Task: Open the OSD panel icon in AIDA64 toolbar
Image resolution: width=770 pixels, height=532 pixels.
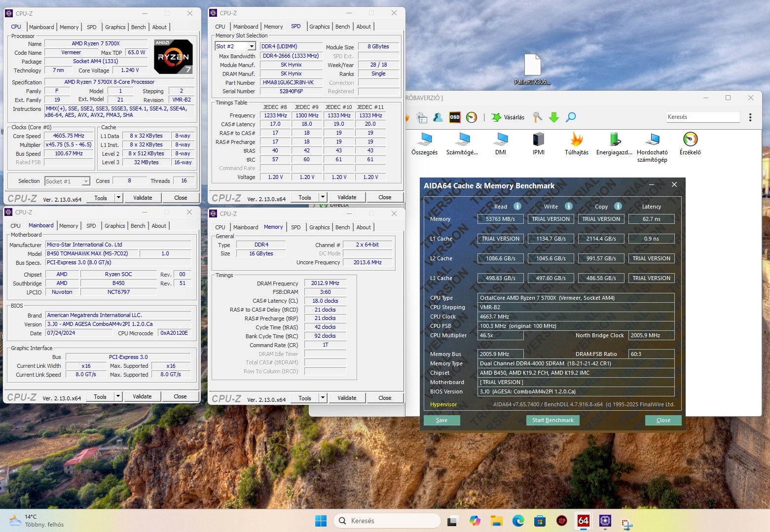Action: tap(454, 117)
